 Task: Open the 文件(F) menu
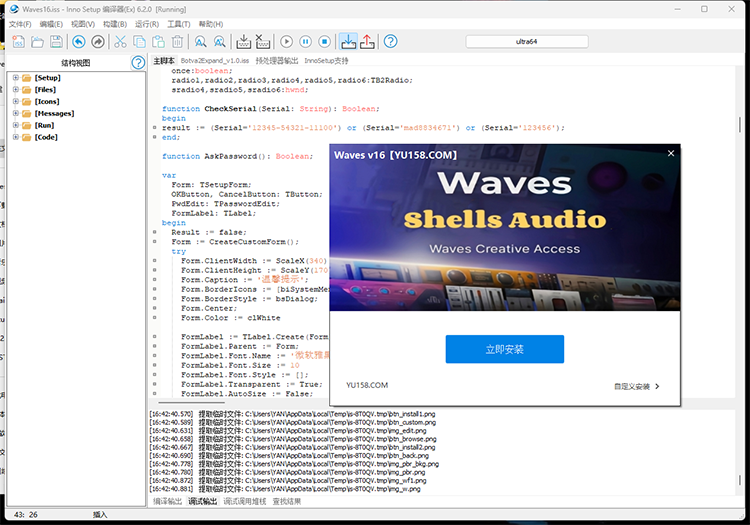(20, 24)
